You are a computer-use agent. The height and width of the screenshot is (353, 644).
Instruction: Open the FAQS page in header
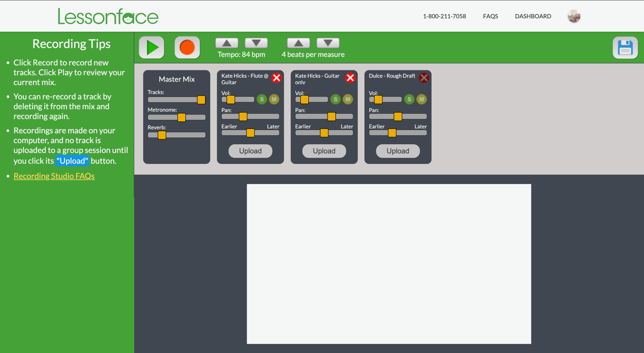click(490, 16)
